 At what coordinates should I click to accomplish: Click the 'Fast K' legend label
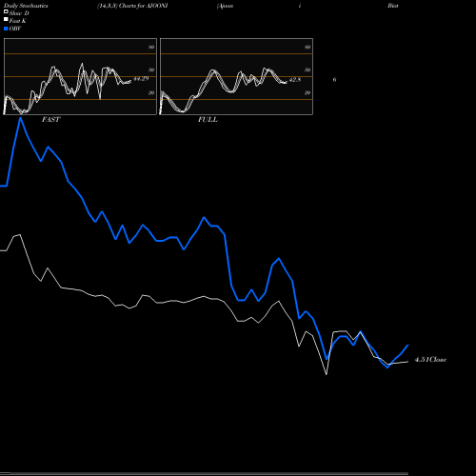pyautogui.click(x=17, y=21)
